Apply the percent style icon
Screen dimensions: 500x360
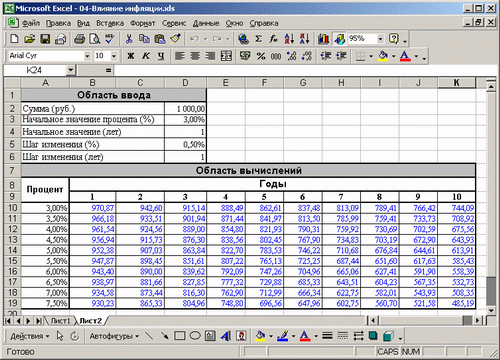pyautogui.click(x=261, y=56)
